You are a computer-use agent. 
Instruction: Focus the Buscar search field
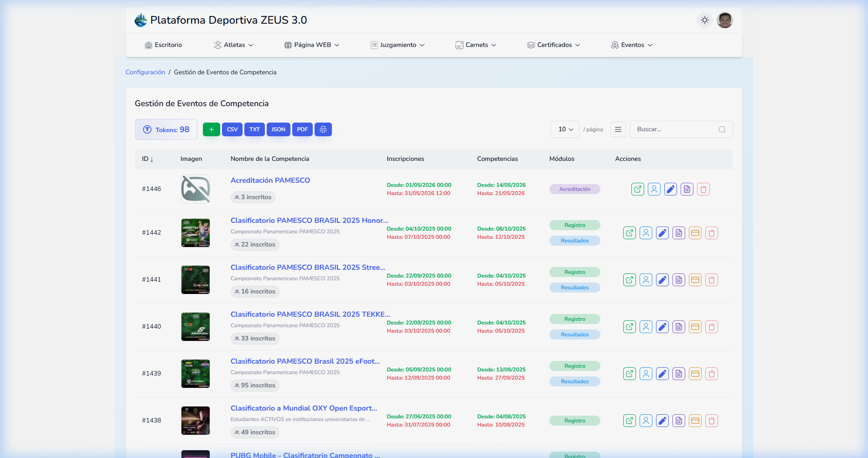[681, 129]
